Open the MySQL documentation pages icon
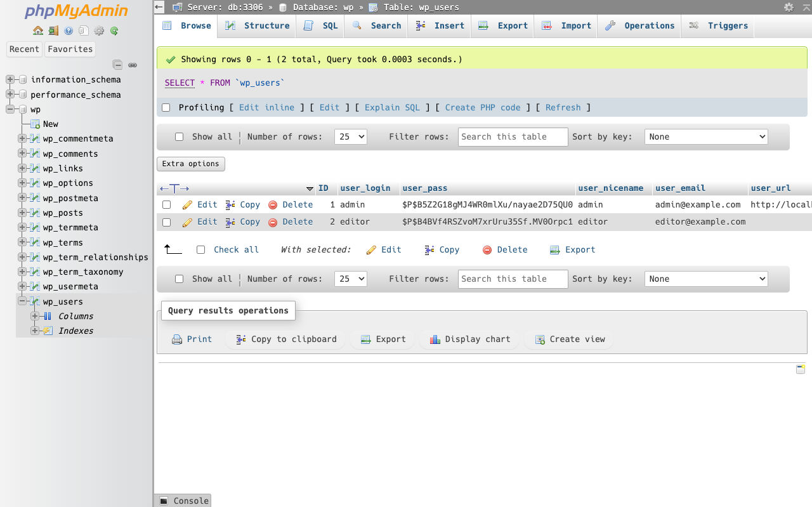This screenshot has width=812, height=507. [84, 30]
